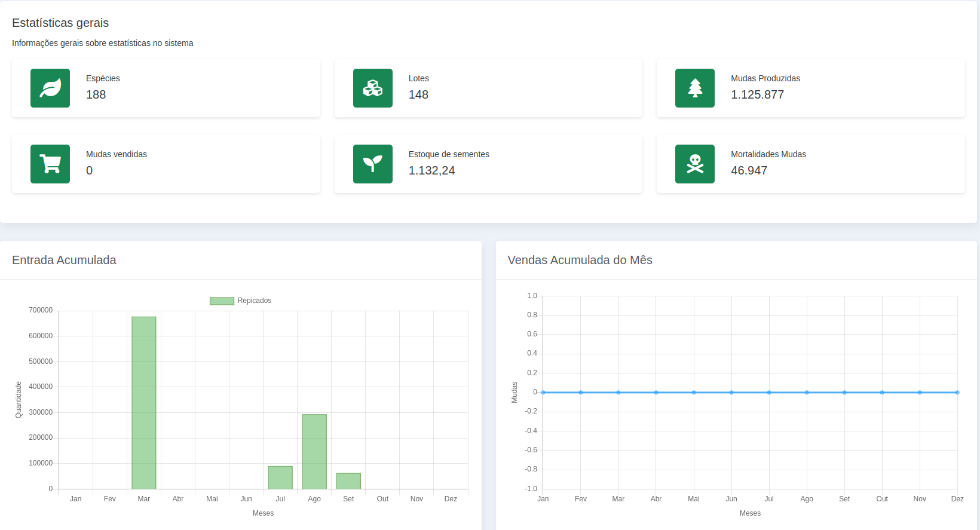Viewport: 980px width, 530px height.
Task: Click the Estoque de sementes card label
Action: [449, 154]
